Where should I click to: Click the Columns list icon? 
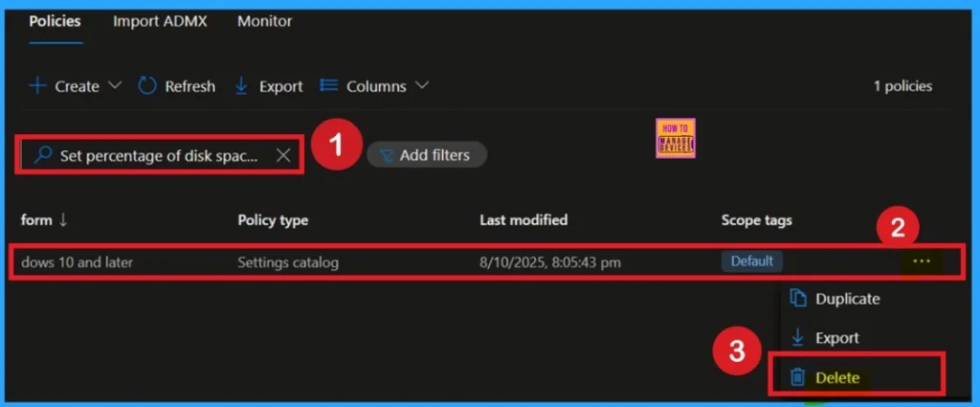click(329, 86)
